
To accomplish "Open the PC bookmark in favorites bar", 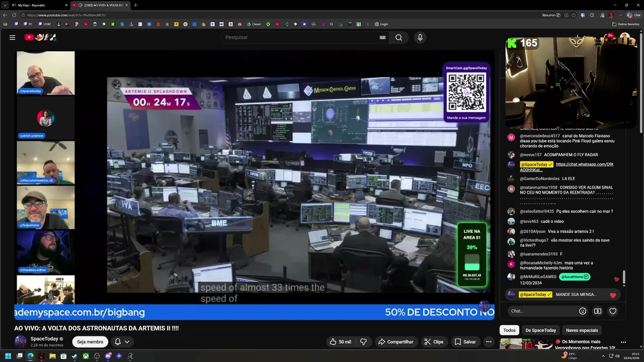I will (28, 24).
